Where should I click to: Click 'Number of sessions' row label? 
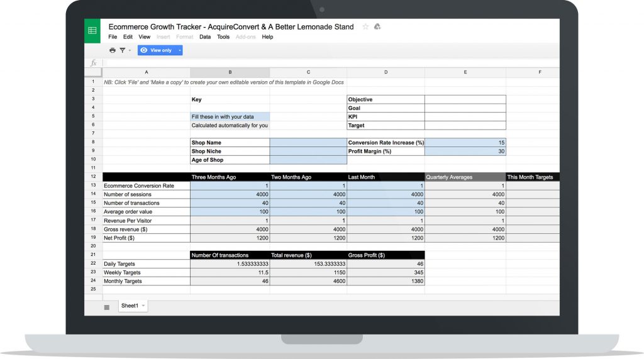[x=146, y=194]
